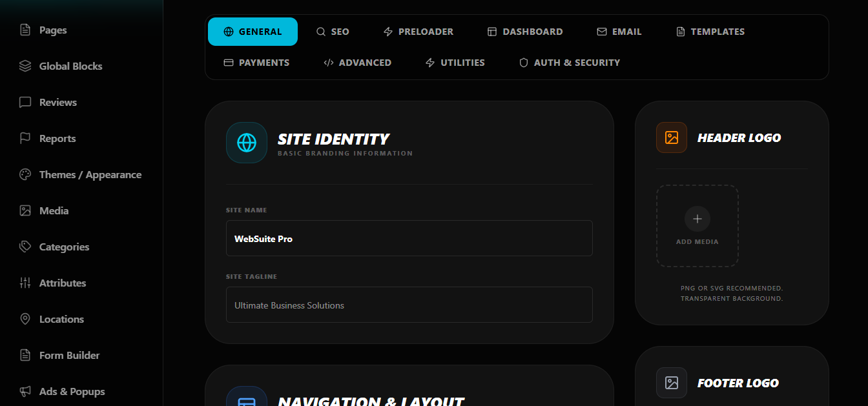
Task: Switch to the SEO tab
Action: click(x=333, y=32)
